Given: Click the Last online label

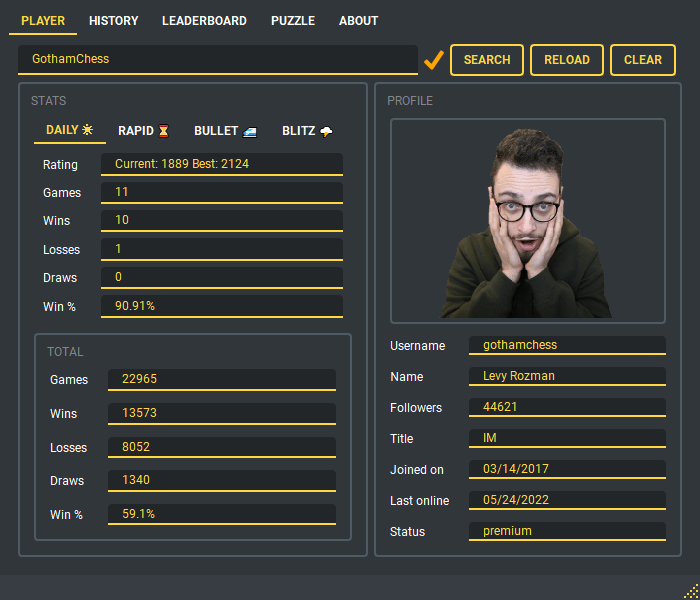Looking at the screenshot, I should coord(420,501).
